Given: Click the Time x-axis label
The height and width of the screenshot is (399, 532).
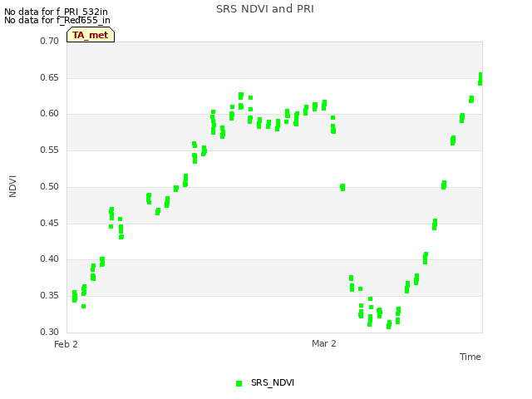Looking at the screenshot, I should [x=470, y=357].
